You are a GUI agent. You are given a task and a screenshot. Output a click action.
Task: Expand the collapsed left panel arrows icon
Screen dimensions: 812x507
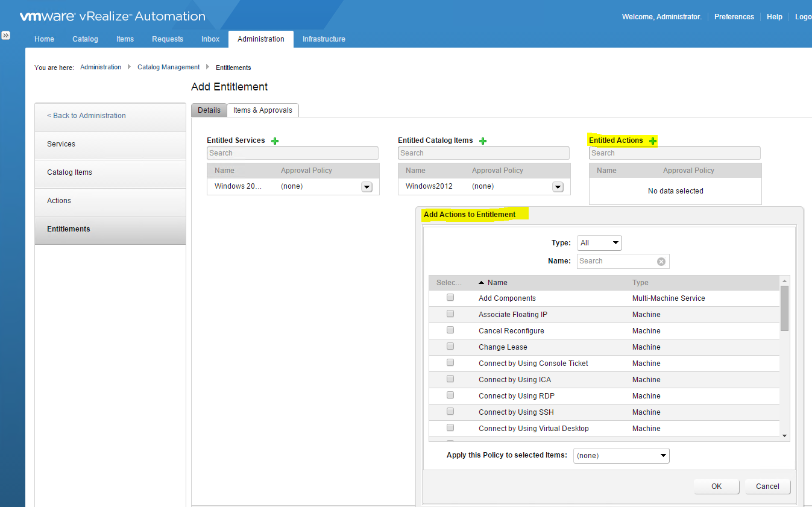[x=5, y=36]
